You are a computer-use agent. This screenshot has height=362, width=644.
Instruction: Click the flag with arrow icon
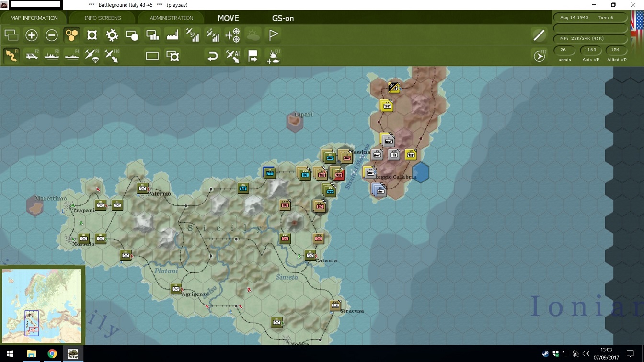pyautogui.click(x=253, y=56)
